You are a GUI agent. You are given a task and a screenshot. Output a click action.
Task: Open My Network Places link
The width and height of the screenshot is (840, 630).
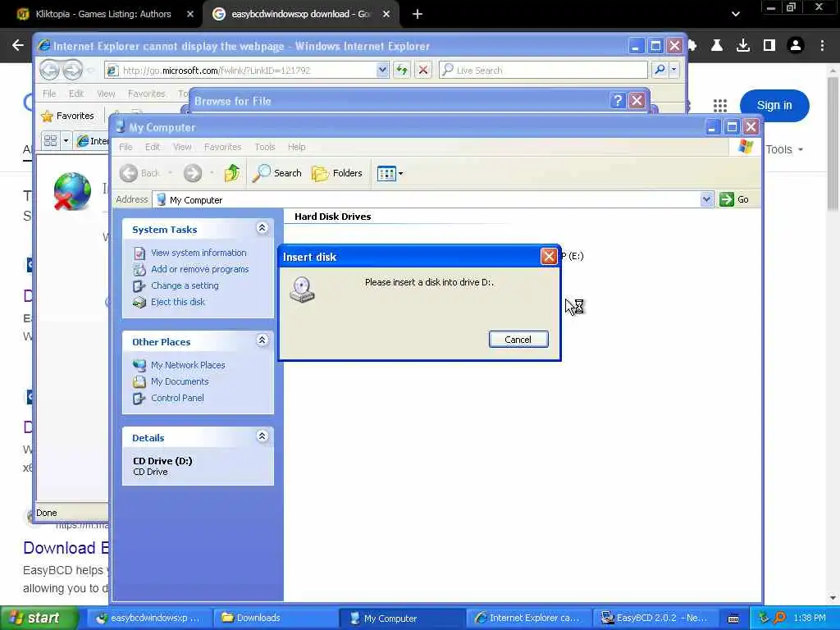pos(188,365)
